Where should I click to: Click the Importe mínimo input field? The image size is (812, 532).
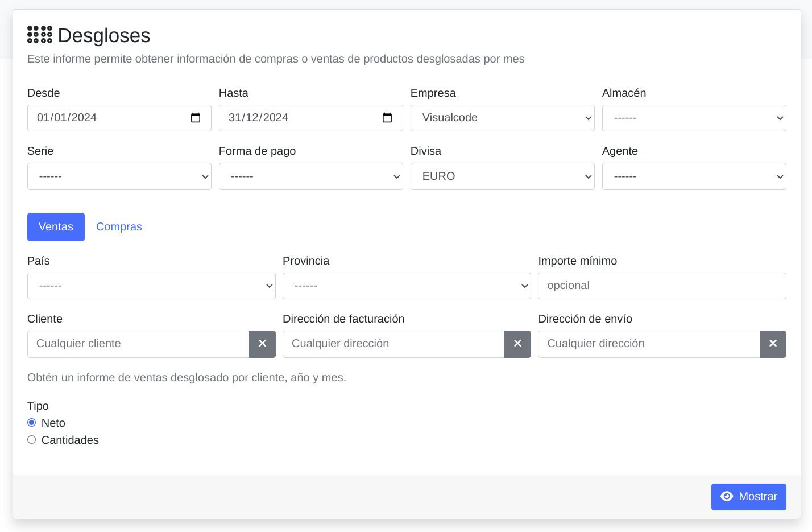662,286
